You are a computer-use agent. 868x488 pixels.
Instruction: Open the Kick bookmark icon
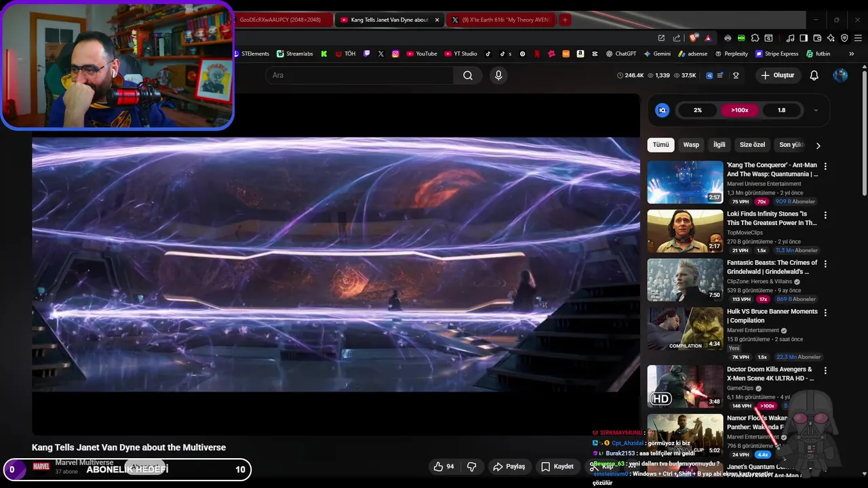tap(324, 54)
